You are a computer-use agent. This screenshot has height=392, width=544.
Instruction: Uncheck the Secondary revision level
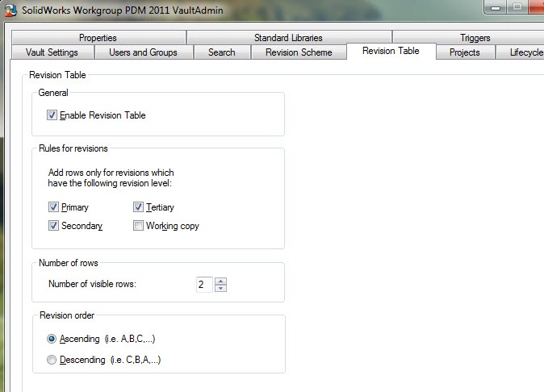(x=53, y=226)
